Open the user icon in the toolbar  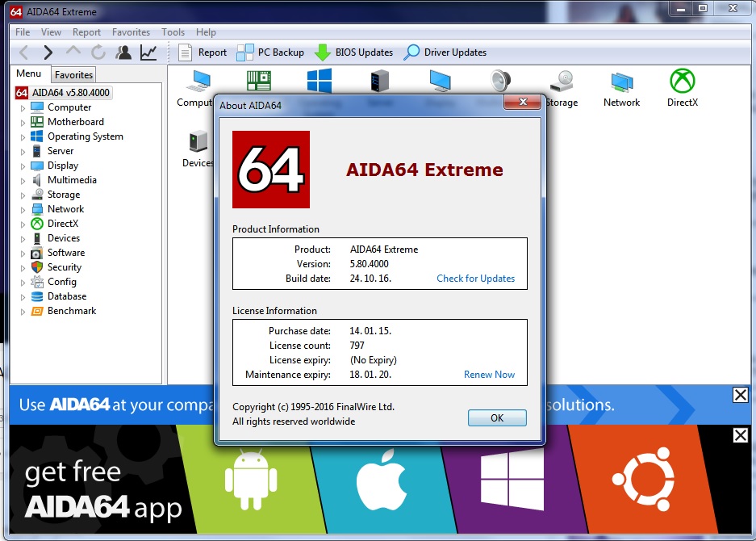click(x=123, y=52)
